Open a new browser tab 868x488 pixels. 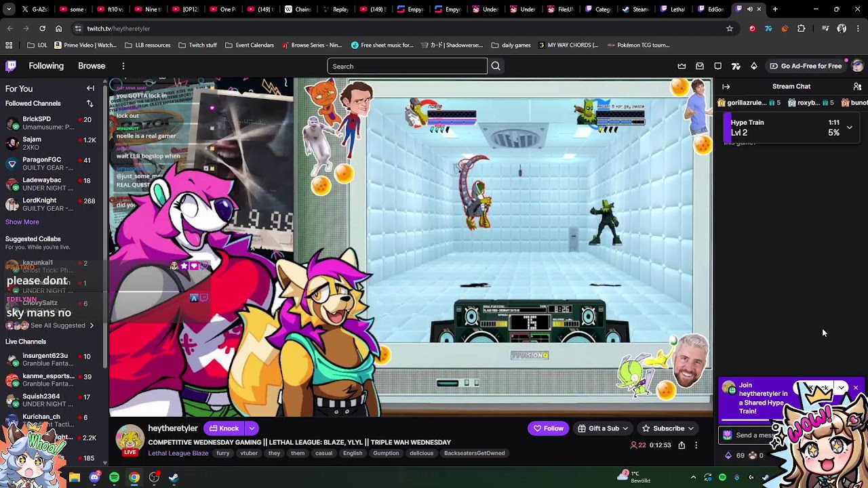pyautogui.click(x=775, y=9)
